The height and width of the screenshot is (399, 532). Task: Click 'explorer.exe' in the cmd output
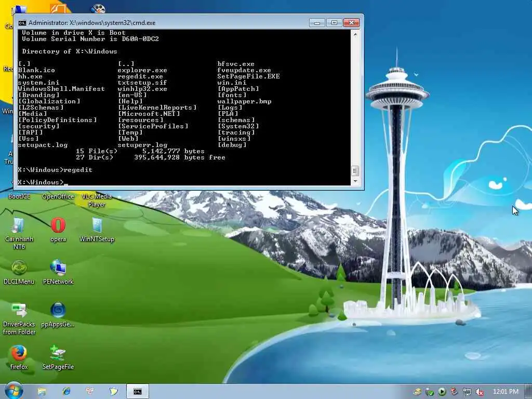142,70
